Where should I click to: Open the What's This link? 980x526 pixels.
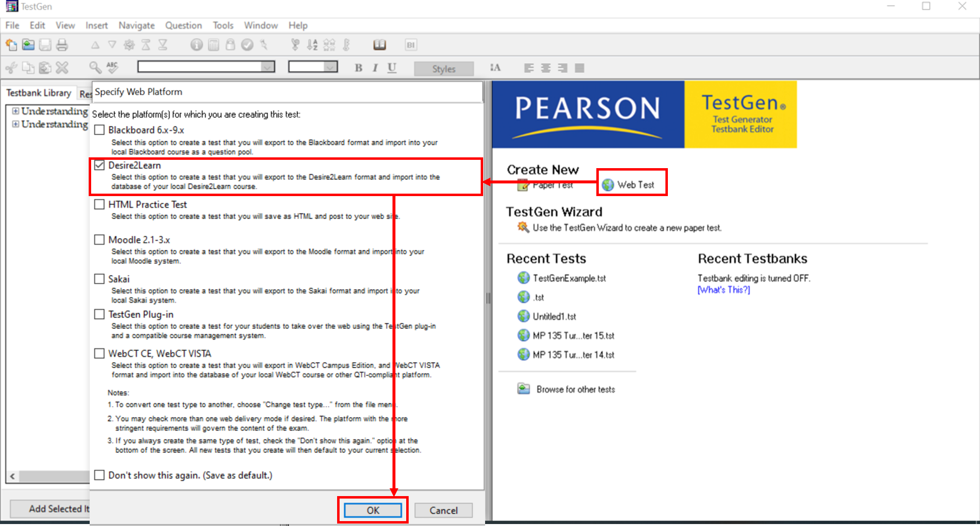723,289
